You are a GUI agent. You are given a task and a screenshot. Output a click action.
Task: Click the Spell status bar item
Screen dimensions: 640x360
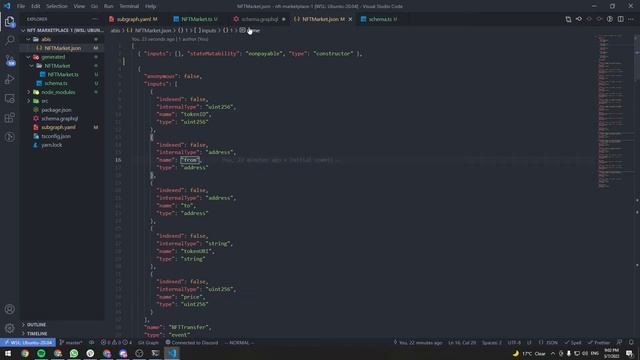click(573, 342)
